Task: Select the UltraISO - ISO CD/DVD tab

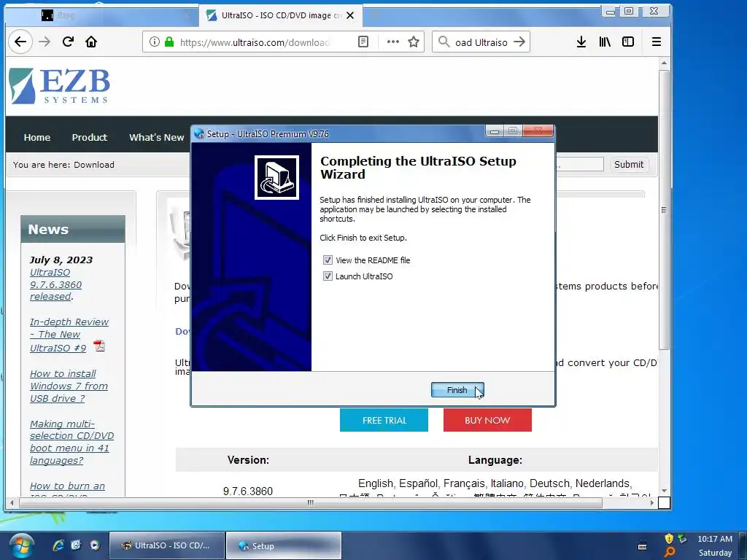Action: pyautogui.click(x=281, y=15)
